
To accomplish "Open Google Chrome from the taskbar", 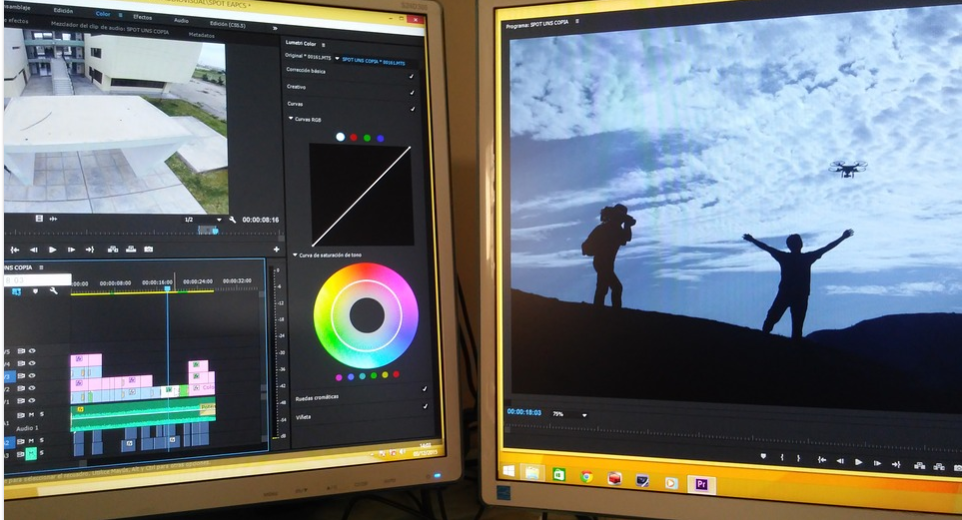I will pos(586,477).
